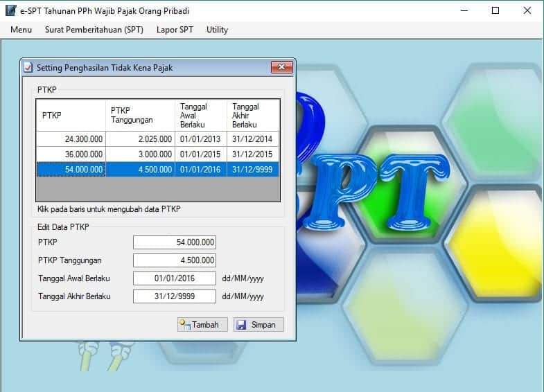Click the Tanggal Awal Berlaku column header
The width and height of the screenshot is (544, 392).
pyautogui.click(x=201, y=116)
